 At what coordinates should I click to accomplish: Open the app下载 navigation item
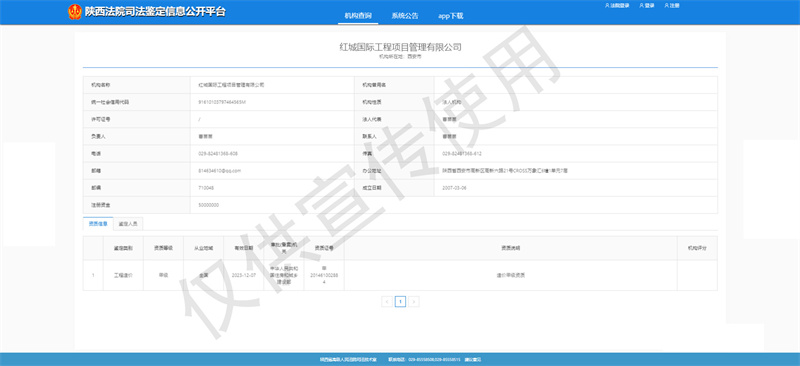pos(451,16)
